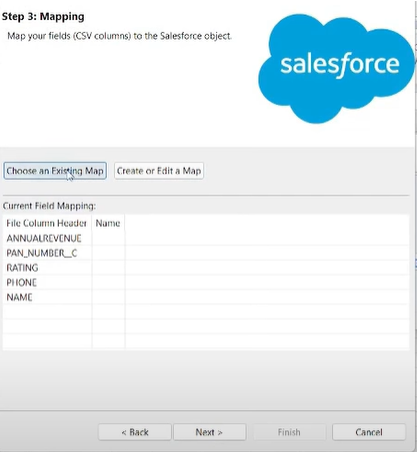Image resolution: width=417 pixels, height=452 pixels.
Task: Cancel the mapping wizard
Action: (x=369, y=432)
